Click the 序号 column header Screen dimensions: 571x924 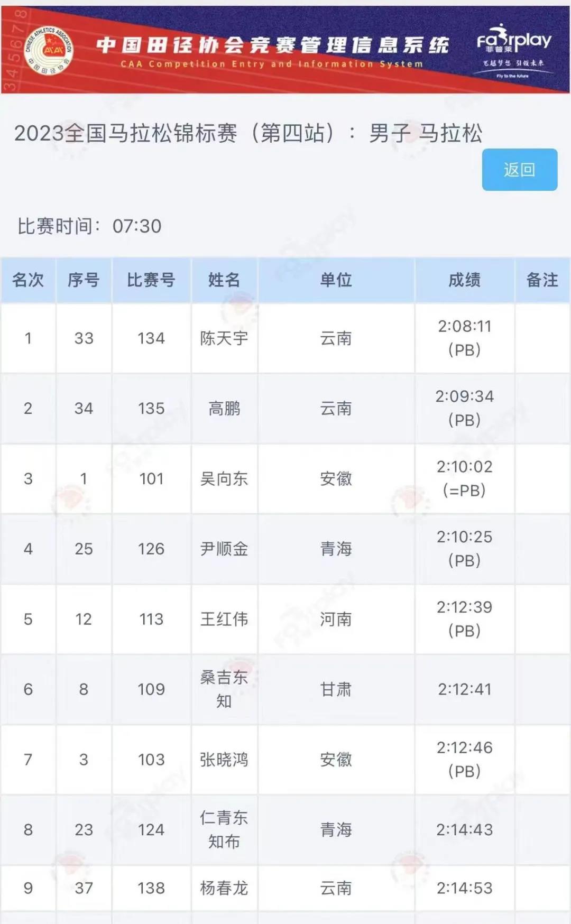tap(84, 280)
